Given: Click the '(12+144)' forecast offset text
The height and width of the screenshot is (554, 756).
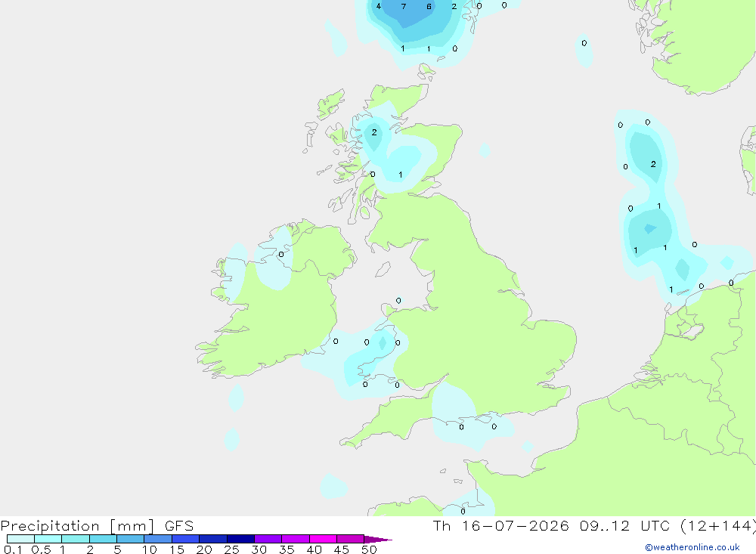Looking at the screenshot, I should 718,526.
